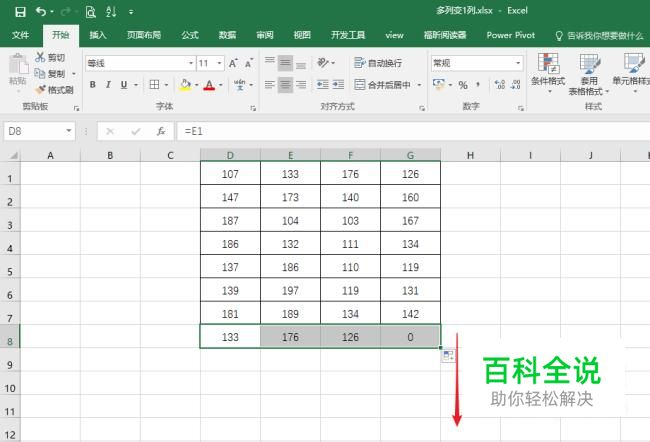
Task: Switch to the 页面布局 ribbon tab
Action: [x=144, y=35]
